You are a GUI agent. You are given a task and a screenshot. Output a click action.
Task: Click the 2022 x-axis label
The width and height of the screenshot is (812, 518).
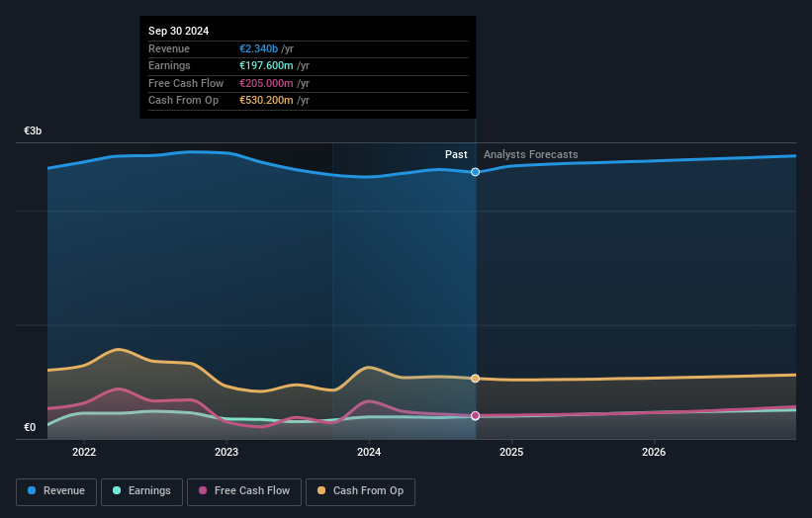click(x=84, y=452)
